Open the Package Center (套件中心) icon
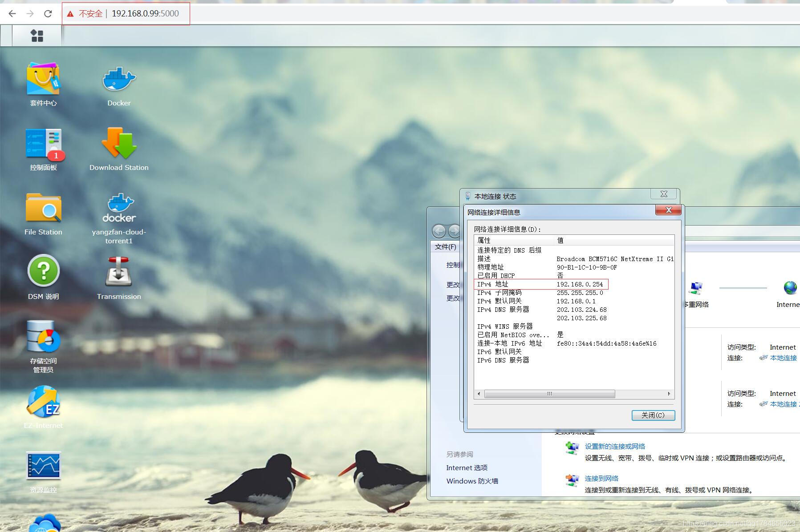Viewport: 800px width, 532px height. coord(43,79)
